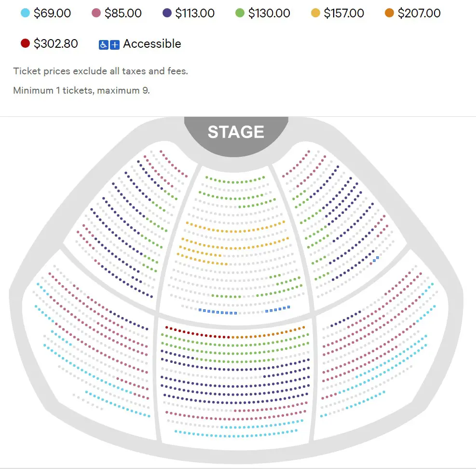Click the light blue $69.00 price dot
This screenshot has width=476, height=469.
click(x=25, y=13)
